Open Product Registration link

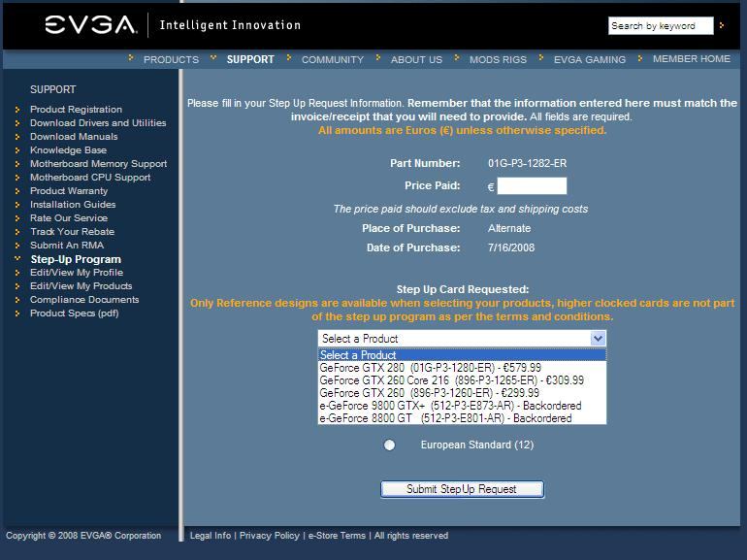(x=77, y=109)
